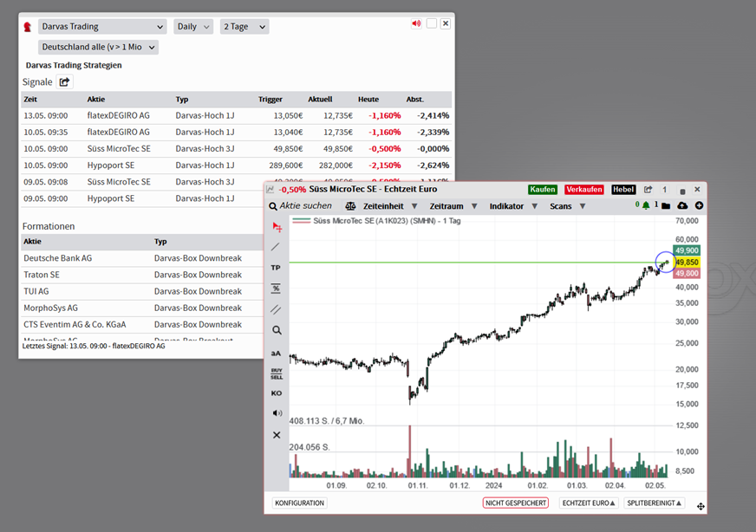Click the red chess knight logo icon
Viewport: 756px width, 532px height.
pyautogui.click(x=28, y=27)
